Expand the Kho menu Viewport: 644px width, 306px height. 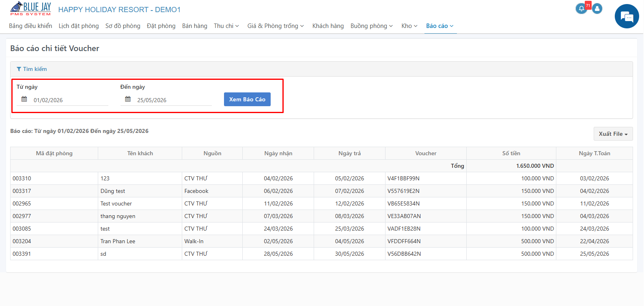(x=409, y=26)
